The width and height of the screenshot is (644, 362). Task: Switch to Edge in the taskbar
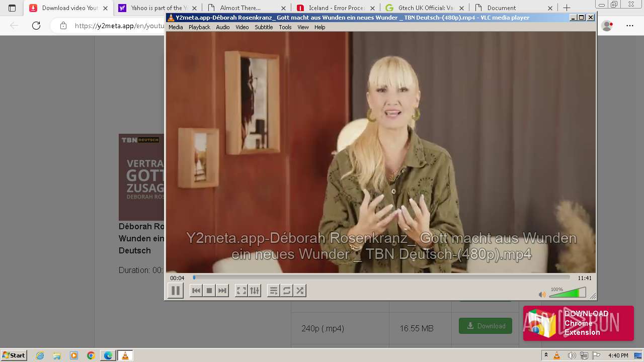coord(108,355)
